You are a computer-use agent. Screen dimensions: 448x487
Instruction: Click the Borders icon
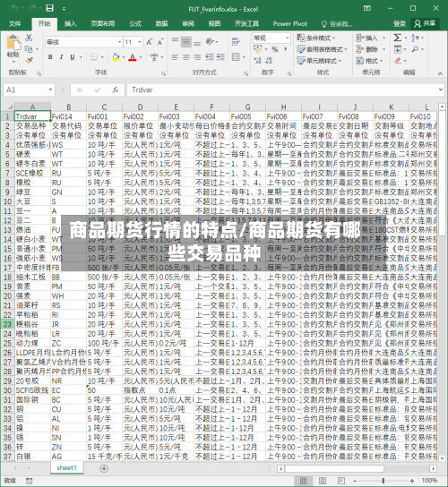pyautogui.click(x=93, y=57)
